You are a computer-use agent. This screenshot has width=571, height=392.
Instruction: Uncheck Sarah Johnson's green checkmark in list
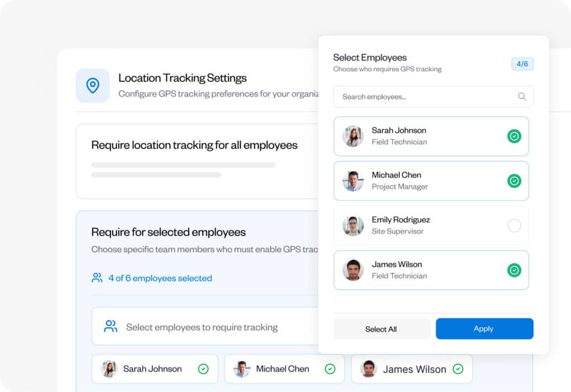pos(514,136)
